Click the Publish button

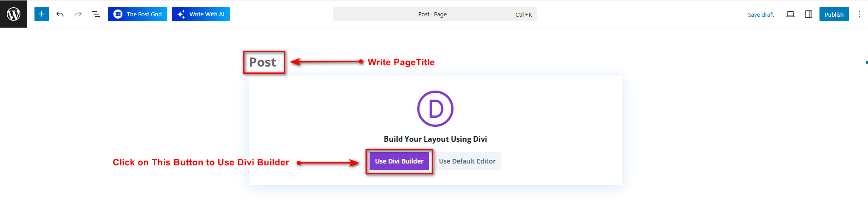click(834, 14)
